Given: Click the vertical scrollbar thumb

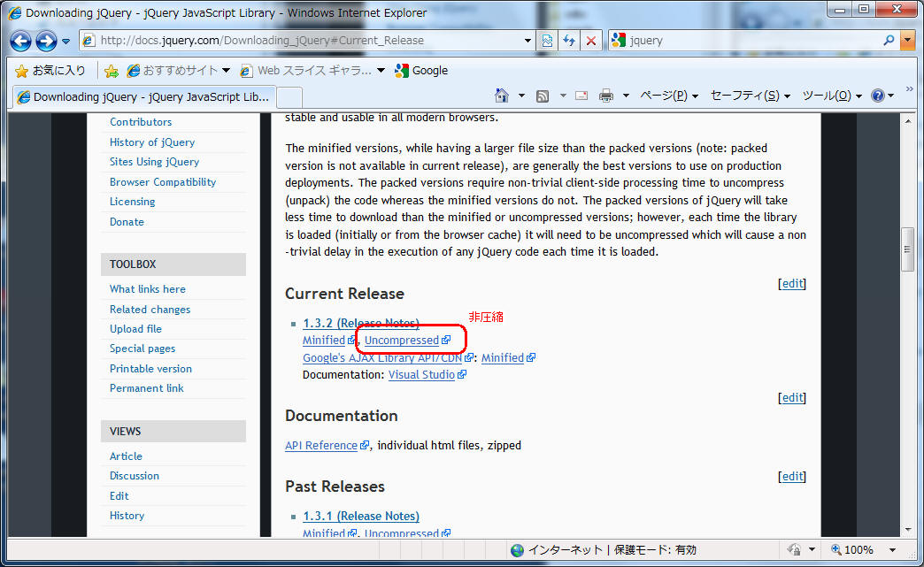Looking at the screenshot, I should click(x=906, y=249).
